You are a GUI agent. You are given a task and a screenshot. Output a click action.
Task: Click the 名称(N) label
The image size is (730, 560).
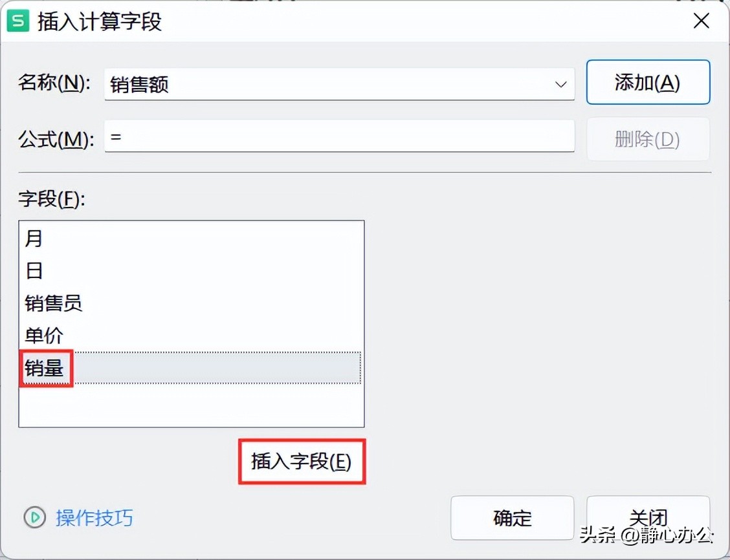click(x=54, y=83)
